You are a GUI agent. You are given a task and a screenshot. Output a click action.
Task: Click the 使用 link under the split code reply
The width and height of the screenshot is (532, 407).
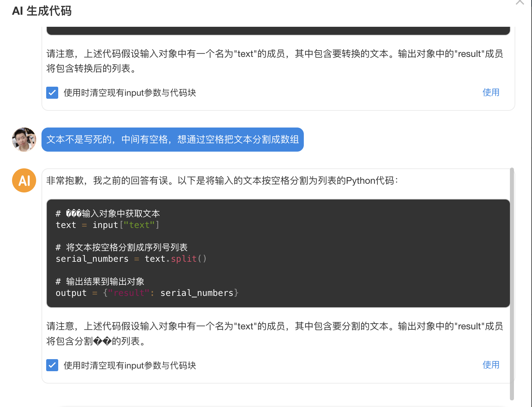(x=491, y=365)
